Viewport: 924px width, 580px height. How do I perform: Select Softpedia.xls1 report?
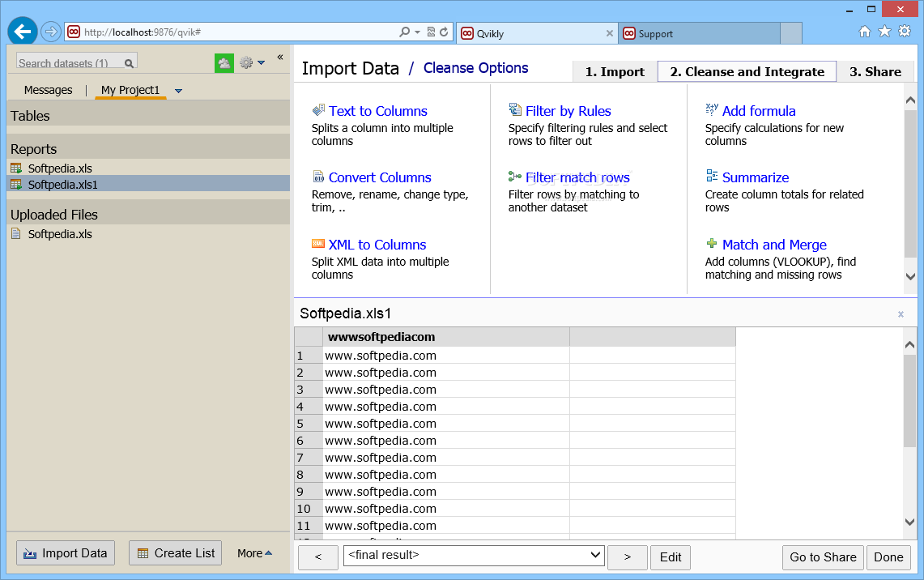pyautogui.click(x=148, y=185)
